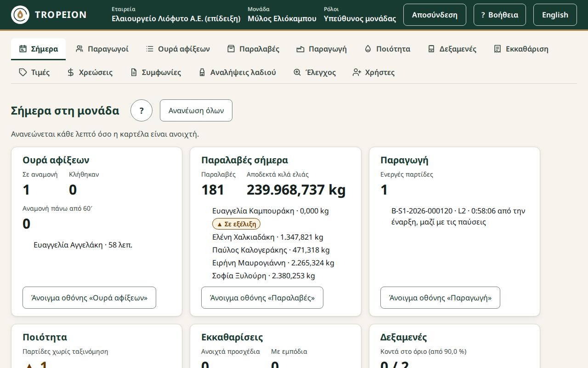The width and height of the screenshot is (588, 368).
Task: Click the Αποσύνδεση logout button
Action: 435,15
